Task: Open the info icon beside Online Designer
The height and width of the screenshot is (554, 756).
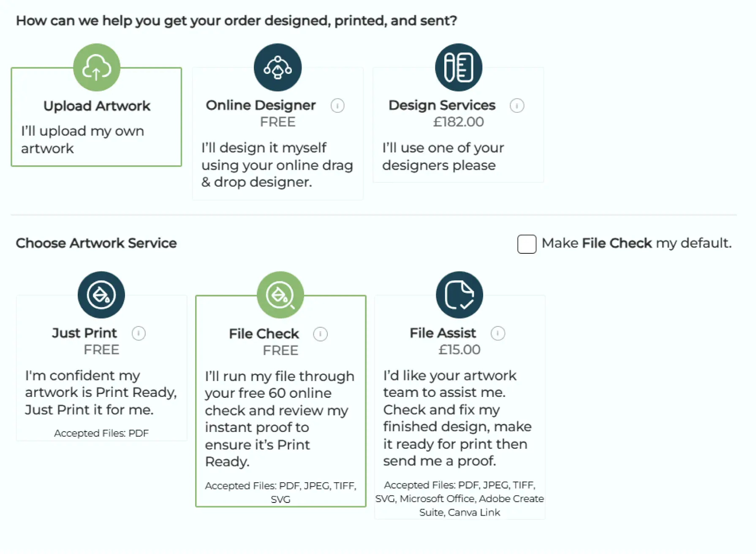Action: tap(337, 106)
